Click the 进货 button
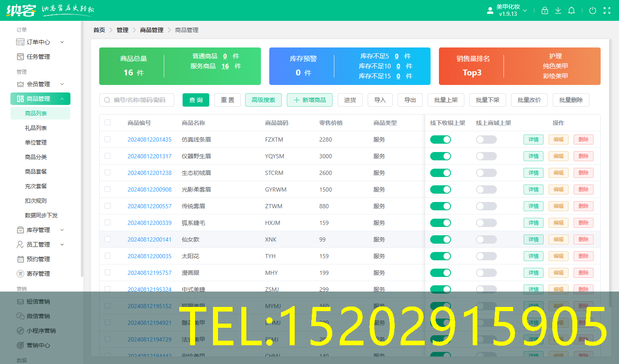The height and width of the screenshot is (364, 619). pyautogui.click(x=350, y=100)
